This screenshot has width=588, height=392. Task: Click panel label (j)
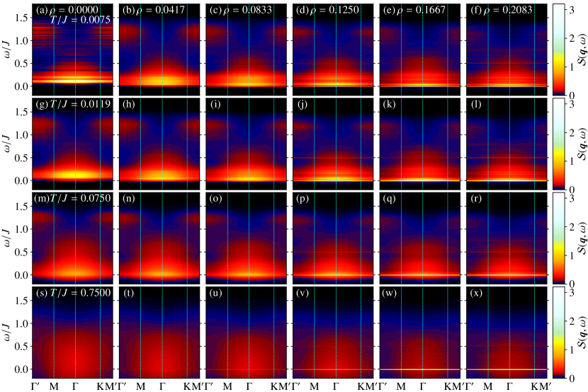click(302, 104)
